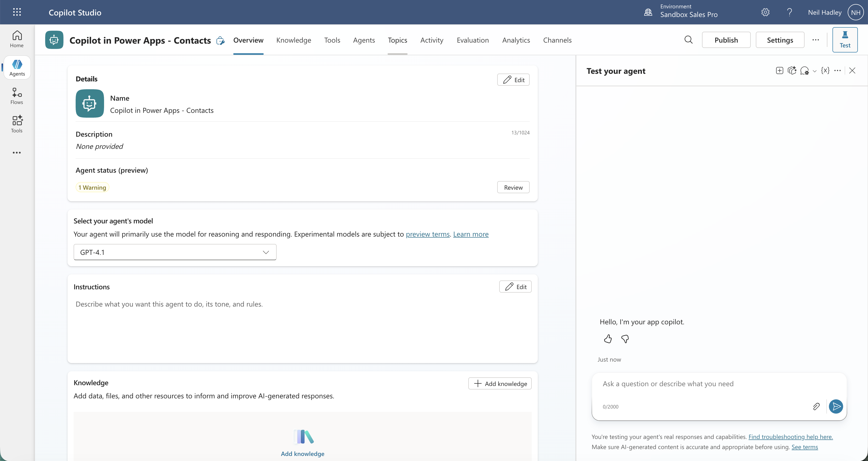Switch to the Channels tab

click(x=557, y=40)
